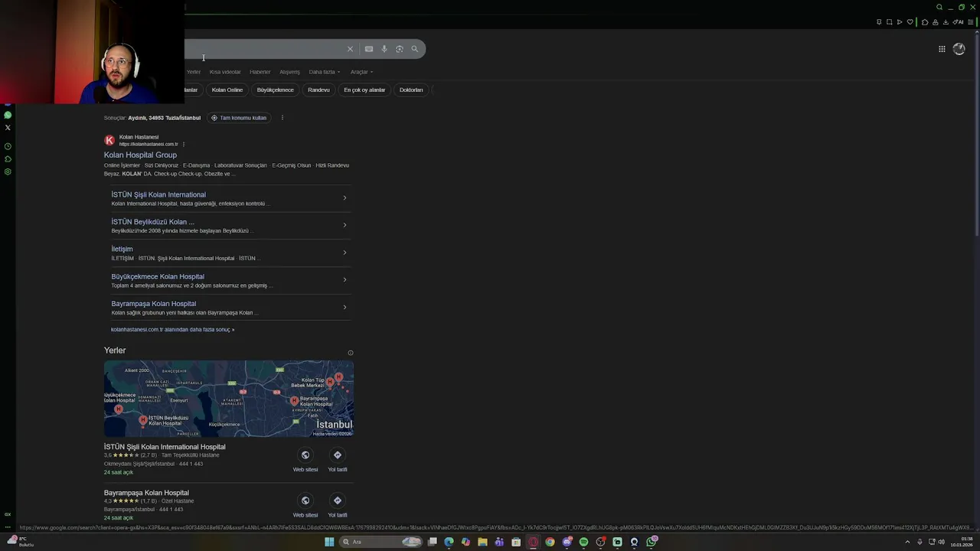Image resolution: width=980 pixels, height=551 pixels.
Task: Open Opera easy setup sliders icon
Action: click(971, 22)
